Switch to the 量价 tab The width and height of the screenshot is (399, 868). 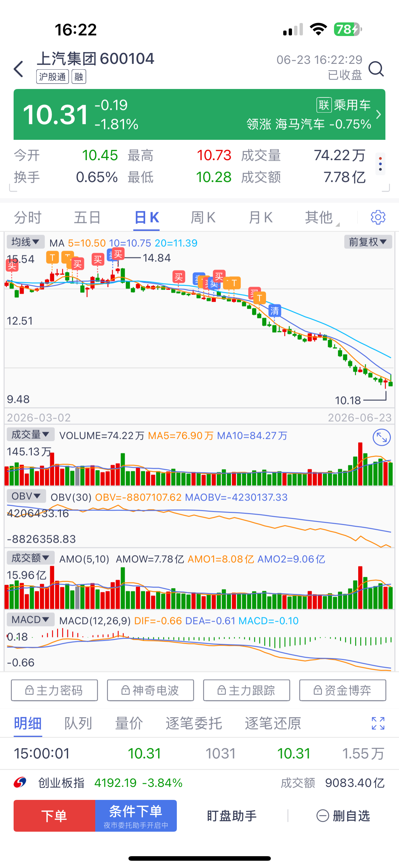pos(129,723)
